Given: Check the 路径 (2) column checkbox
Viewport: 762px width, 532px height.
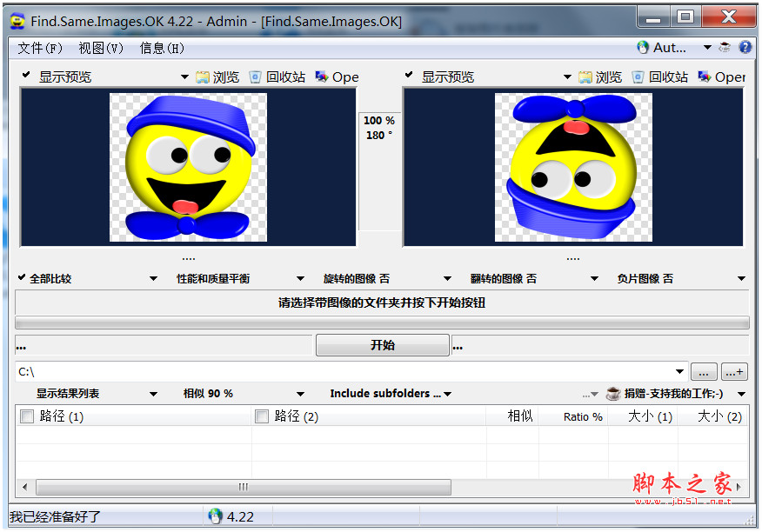Looking at the screenshot, I should click(x=262, y=416).
